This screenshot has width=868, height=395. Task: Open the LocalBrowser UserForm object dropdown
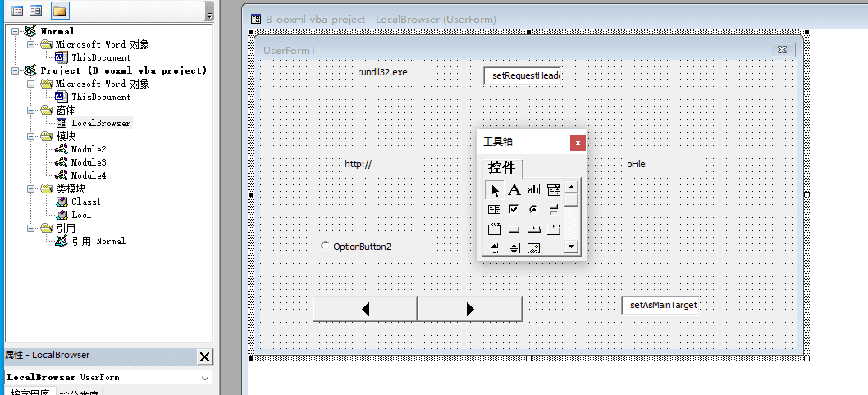pos(205,378)
